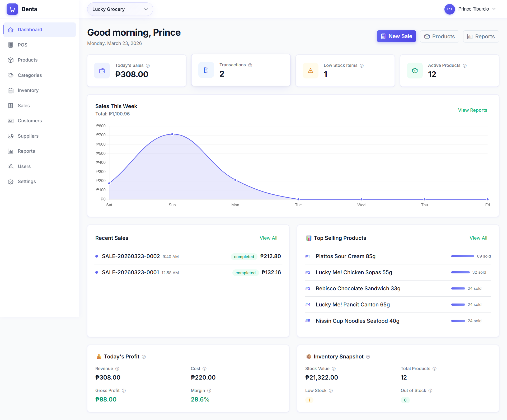The width and height of the screenshot is (507, 420).
Task: Open the help tooltip beside Today's Sales
Action: point(148,66)
